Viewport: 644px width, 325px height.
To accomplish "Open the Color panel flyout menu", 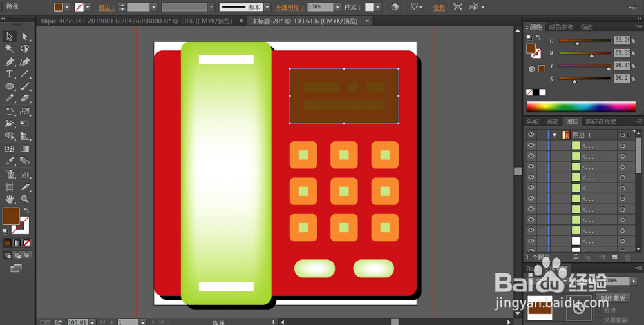I will click(x=638, y=26).
